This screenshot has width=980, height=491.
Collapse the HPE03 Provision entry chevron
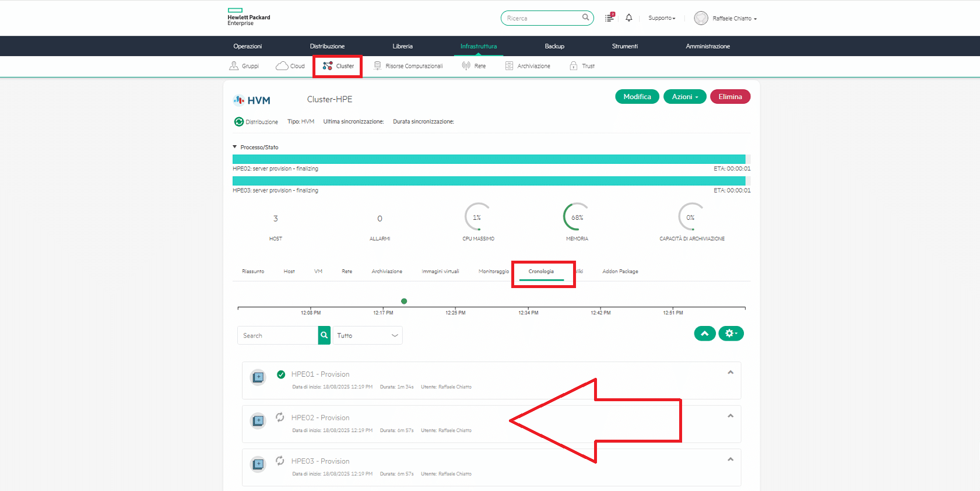click(730, 460)
